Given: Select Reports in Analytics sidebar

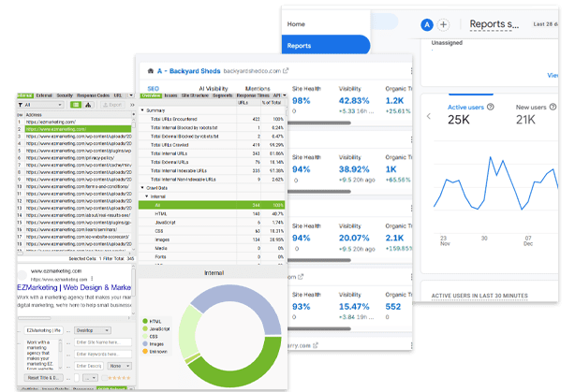Looking at the screenshot, I should (x=326, y=46).
